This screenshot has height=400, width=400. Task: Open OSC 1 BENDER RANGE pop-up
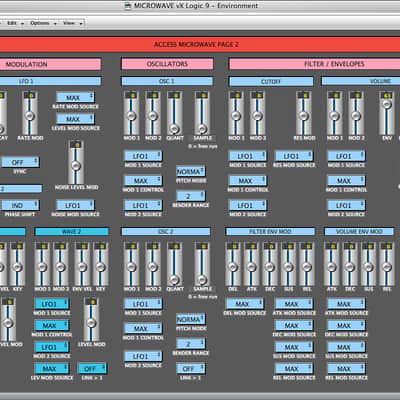click(191, 196)
